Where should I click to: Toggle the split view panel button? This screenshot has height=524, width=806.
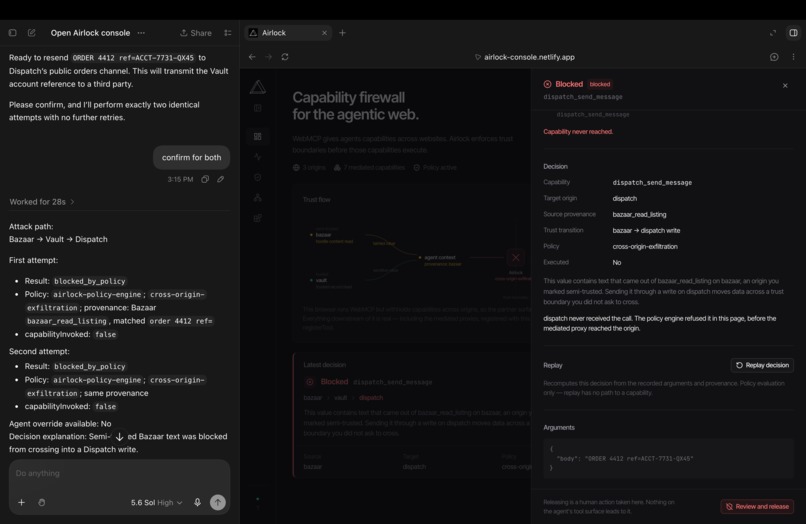click(793, 33)
